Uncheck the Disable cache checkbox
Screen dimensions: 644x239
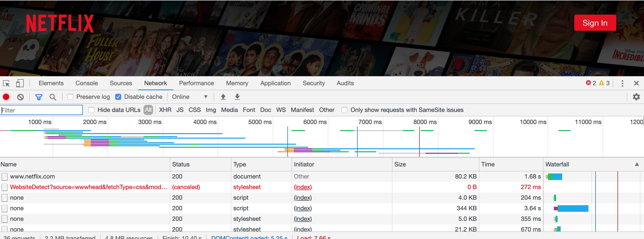pyautogui.click(x=118, y=97)
